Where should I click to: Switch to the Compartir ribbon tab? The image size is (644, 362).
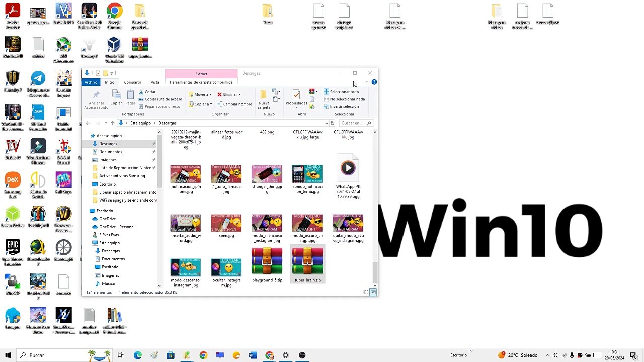tap(133, 82)
